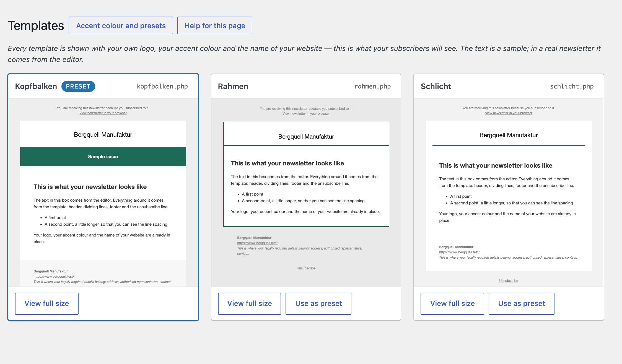Open Accent colour and presets page
The width and height of the screenshot is (622, 364).
(x=121, y=25)
